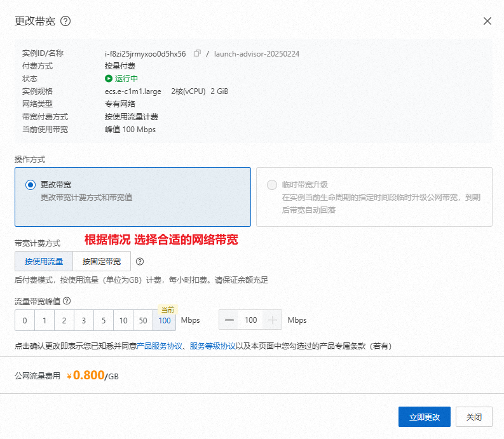Switch to 按使用流量 billing tab
Viewport: 504px width, 439px height.
click(44, 261)
